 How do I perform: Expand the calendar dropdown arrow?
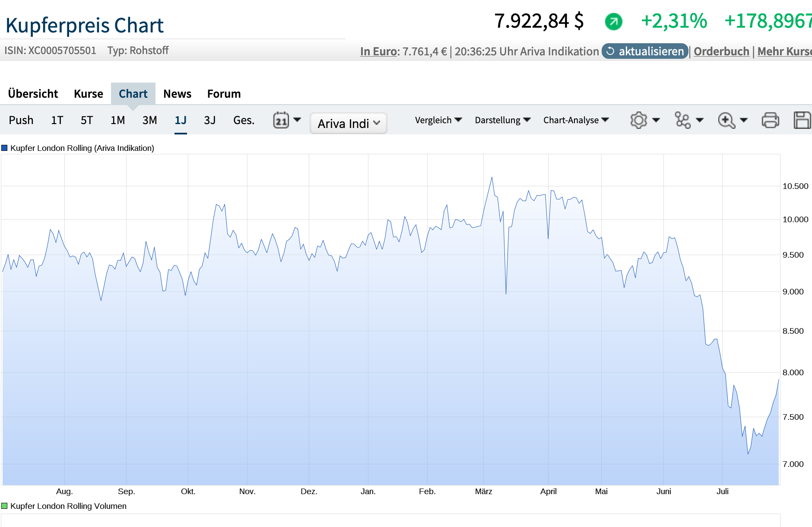(297, 120)
